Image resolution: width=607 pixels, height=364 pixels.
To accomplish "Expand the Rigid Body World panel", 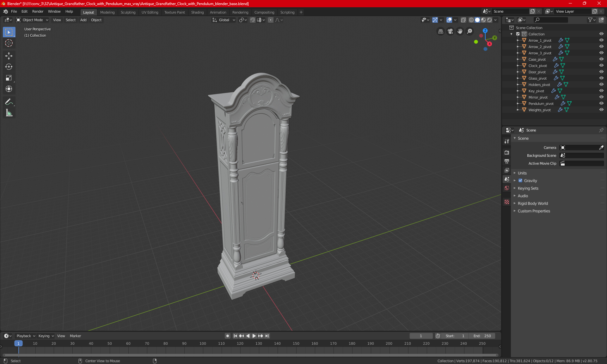I will (x=532, y=203).
